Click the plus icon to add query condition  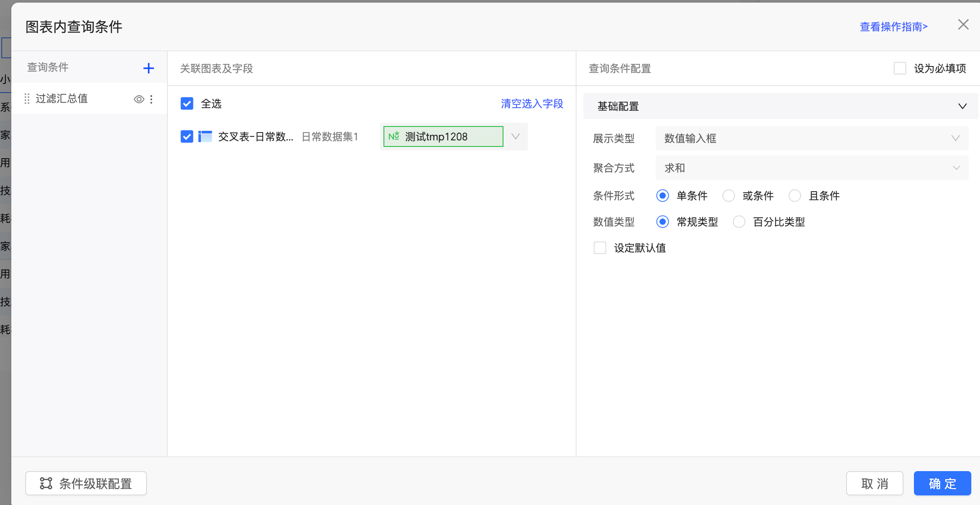pos(149,68)
